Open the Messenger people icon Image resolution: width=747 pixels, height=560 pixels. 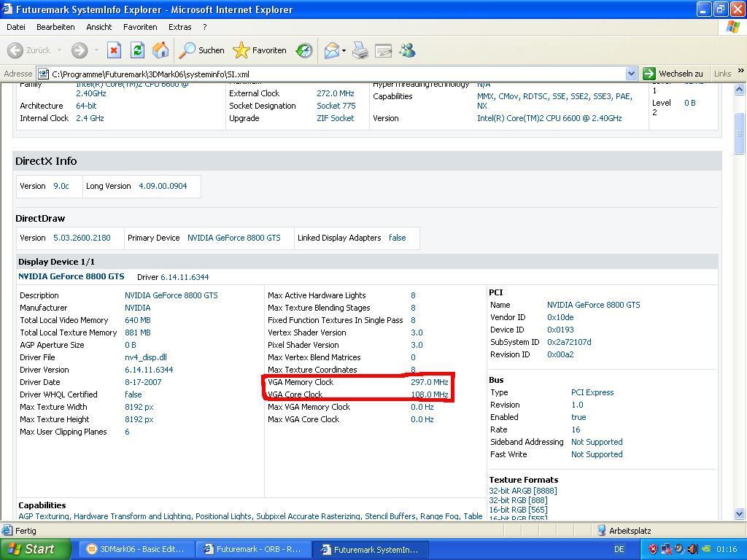[x=407, y=50]
